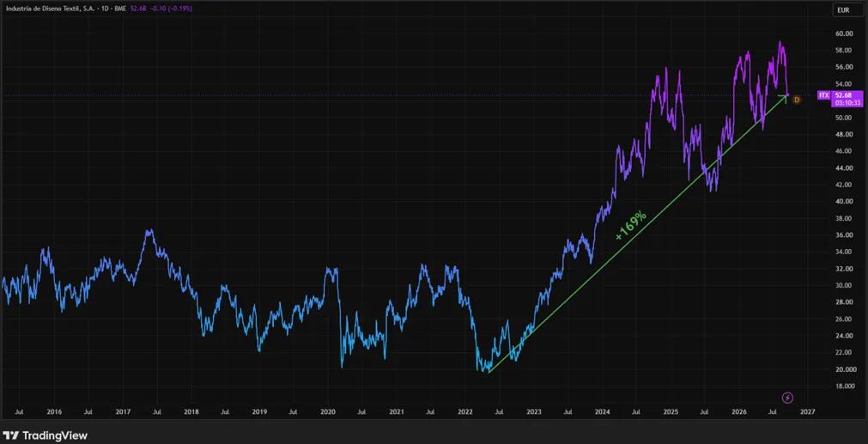Click the '2019' year label on time axis

(259, 412)
